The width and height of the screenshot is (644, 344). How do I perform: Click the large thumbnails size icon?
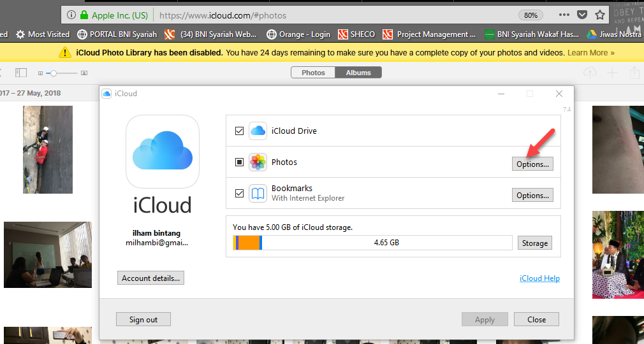click(84, 73)
